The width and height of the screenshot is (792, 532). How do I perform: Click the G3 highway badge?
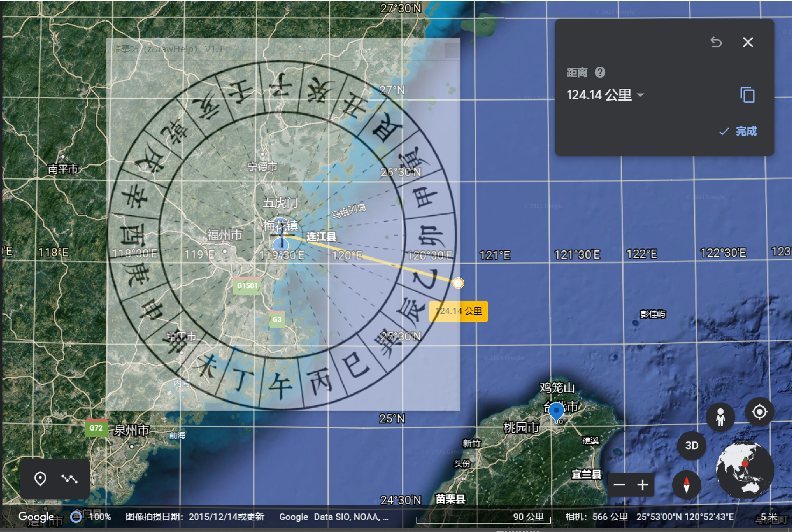[x=277, y=319]
